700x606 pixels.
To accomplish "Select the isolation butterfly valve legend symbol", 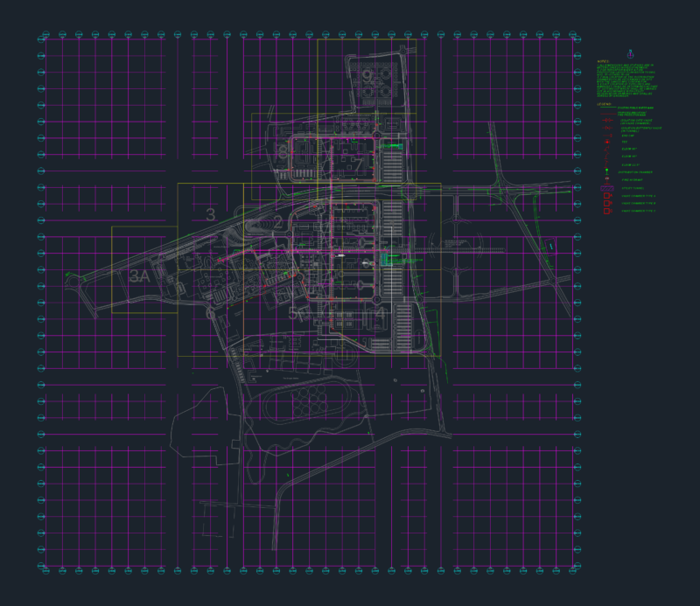I will point(607,128).
